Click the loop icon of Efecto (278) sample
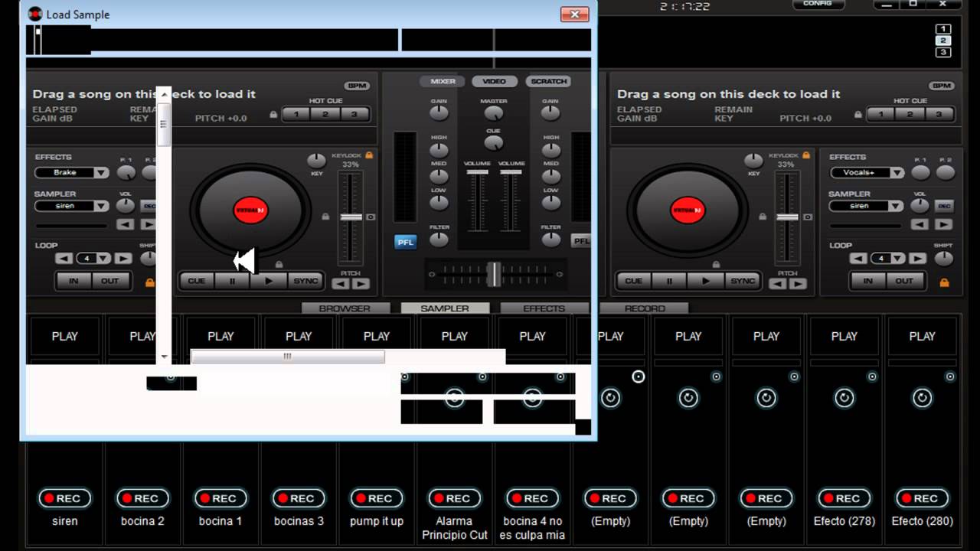 tap(844, 398)
